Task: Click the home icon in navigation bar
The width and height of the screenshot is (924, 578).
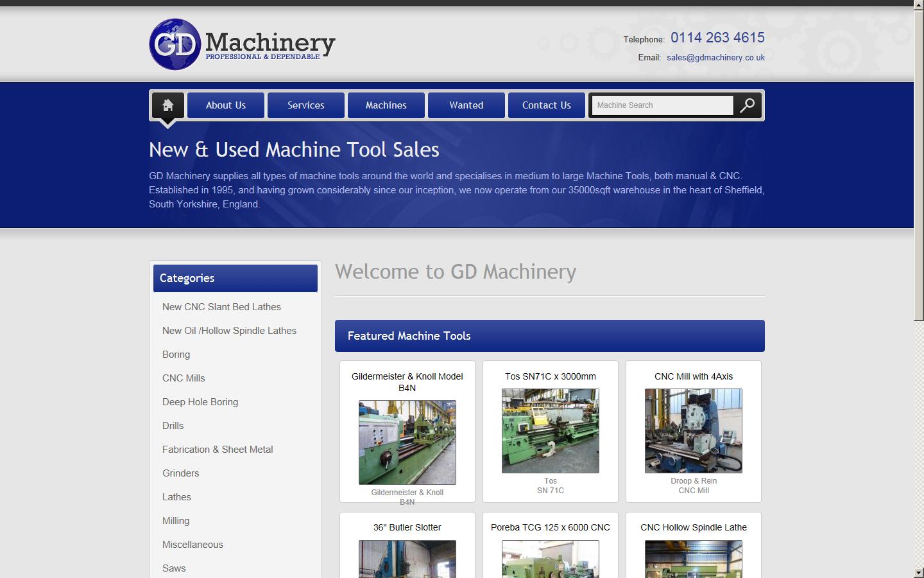Action: click(167, 105)
